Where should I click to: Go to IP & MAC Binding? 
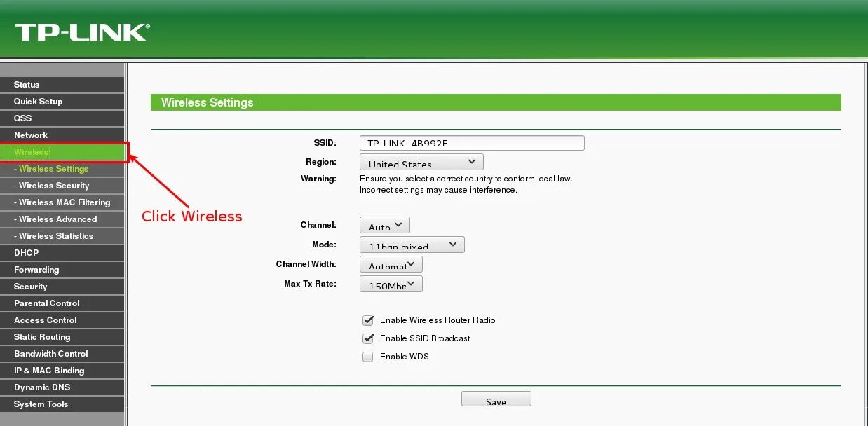62,371
